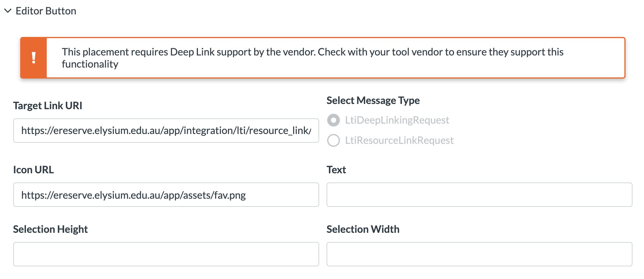Select the LtiDeepLinkingRequest radio button
The image size is (644, 279).
[x=333, y=120]
